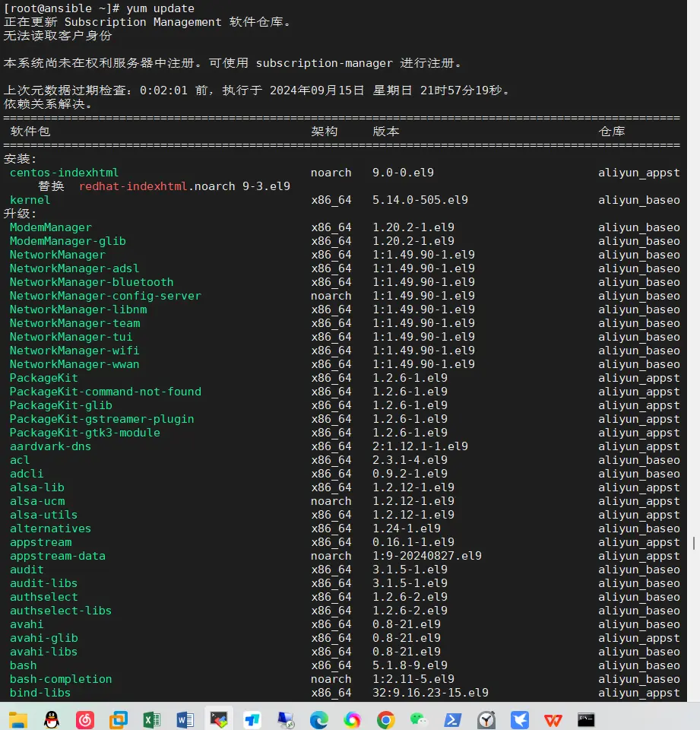Launch WPS Office from taskbar
700x730 pixels.
553,719
